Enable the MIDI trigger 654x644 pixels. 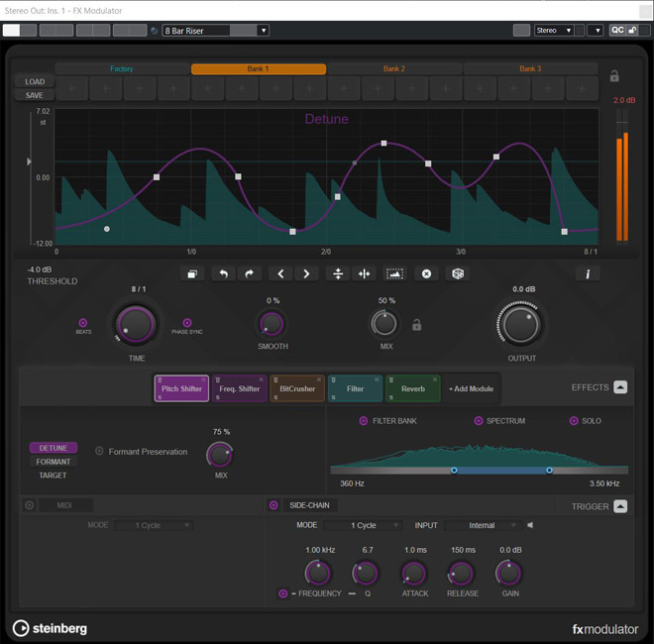tap(29, 505)
